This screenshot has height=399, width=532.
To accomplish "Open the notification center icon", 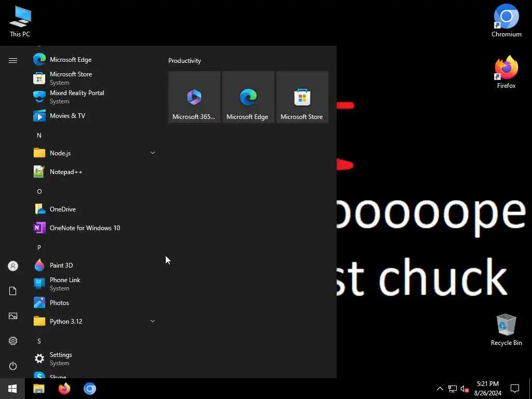I will point(515,389).
